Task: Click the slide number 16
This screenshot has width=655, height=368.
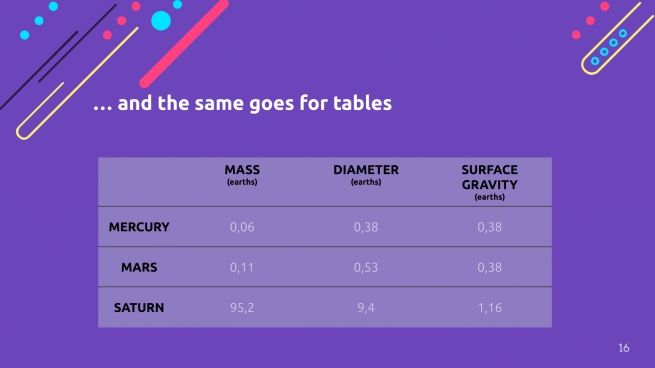Action: [x=624, y=348]
